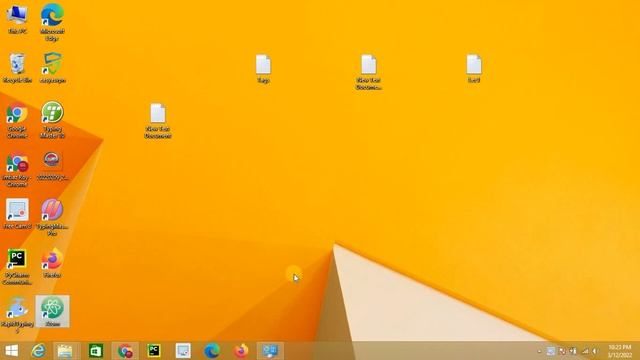Image resolution: width=640 pixels, height=360 pixels.
Task: Open File Explorer from the taskbar
Action: click(x=65, y=351)
